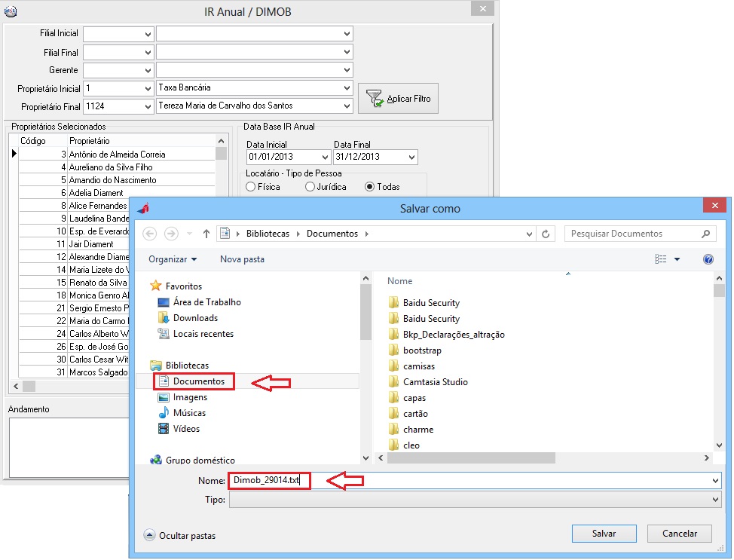Select Aureliano da Silva Filho row
This screenshot has width=734, height=560.
(117, 167)
